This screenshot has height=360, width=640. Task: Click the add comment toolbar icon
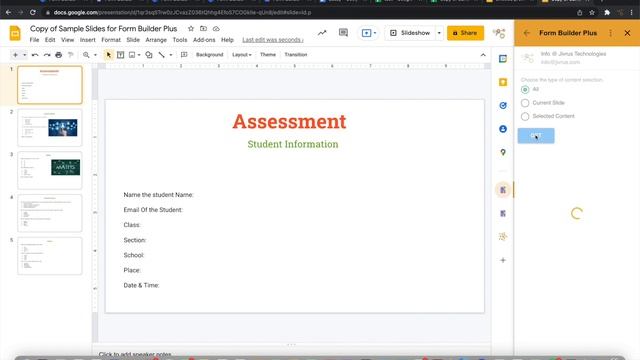[x=184, y=55]
